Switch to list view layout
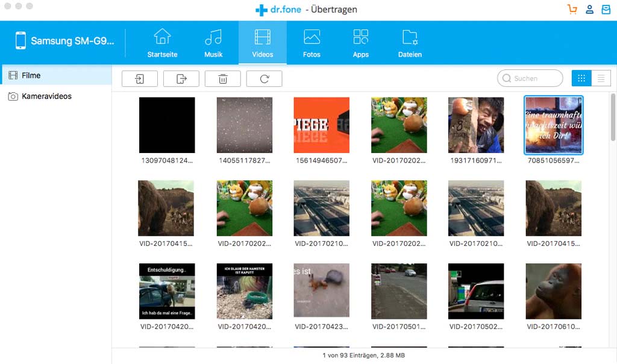 (601, 78)
